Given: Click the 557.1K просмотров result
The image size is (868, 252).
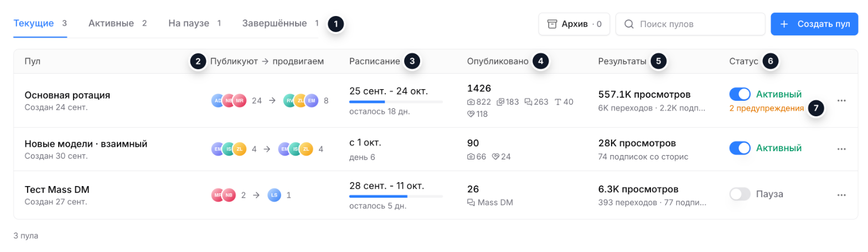Looking at the screenshot, I should pyautogui.click(x=644, y=94).
